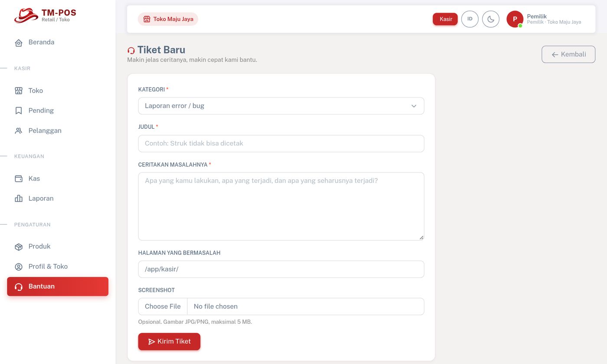Viewport: 607px width, 364px height.
Task: Click the Beranda home icon
Action: [x=19, y=42]
